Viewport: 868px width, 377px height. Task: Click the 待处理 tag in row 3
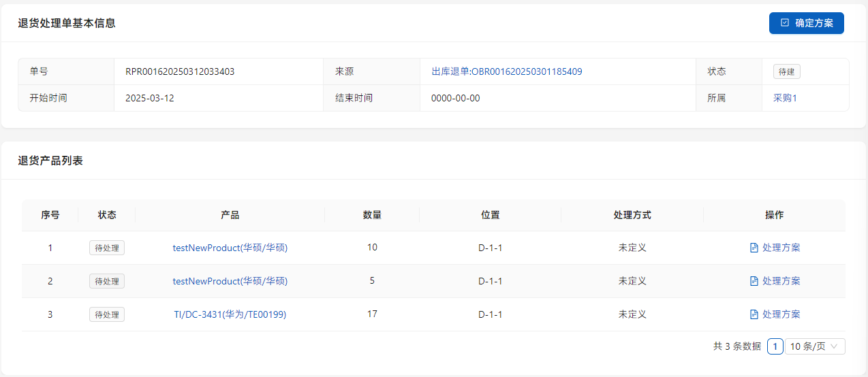[107, 314]
